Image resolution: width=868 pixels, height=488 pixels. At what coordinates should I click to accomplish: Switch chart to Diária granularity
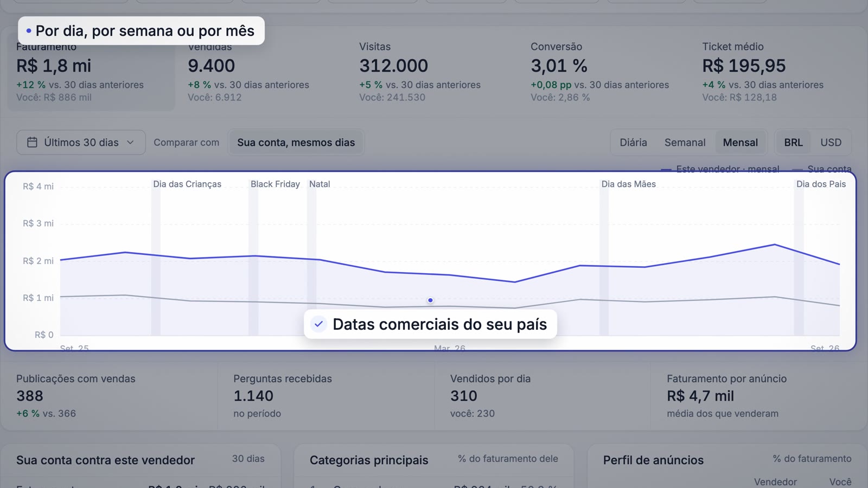633,143
